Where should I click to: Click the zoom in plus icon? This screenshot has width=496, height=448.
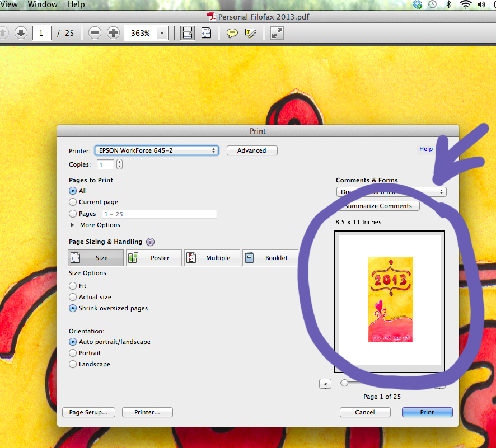(113, 33)
